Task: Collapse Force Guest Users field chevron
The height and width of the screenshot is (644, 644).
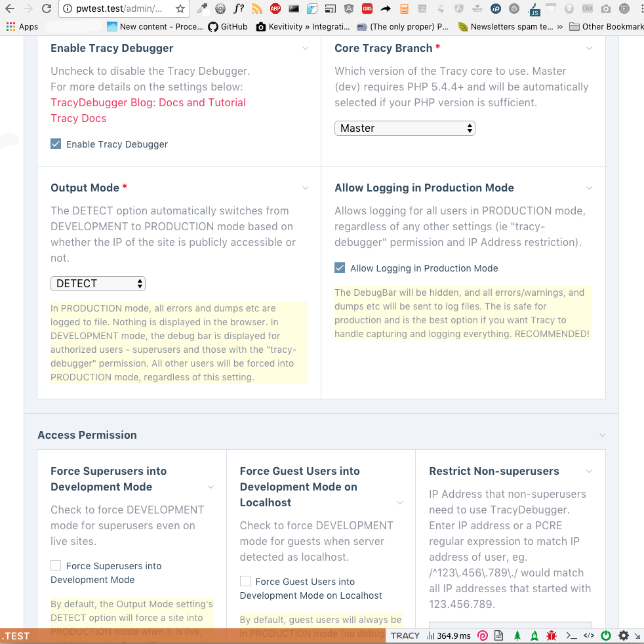Action: tap(399, 503)
